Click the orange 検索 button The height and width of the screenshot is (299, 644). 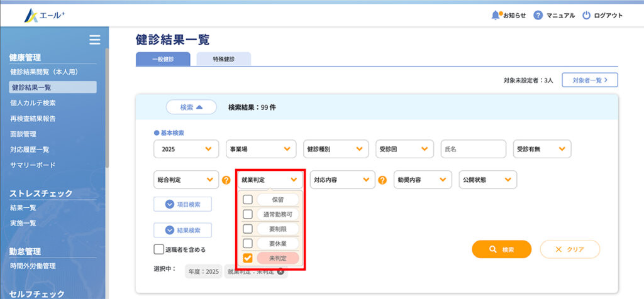tap(501, 249)
